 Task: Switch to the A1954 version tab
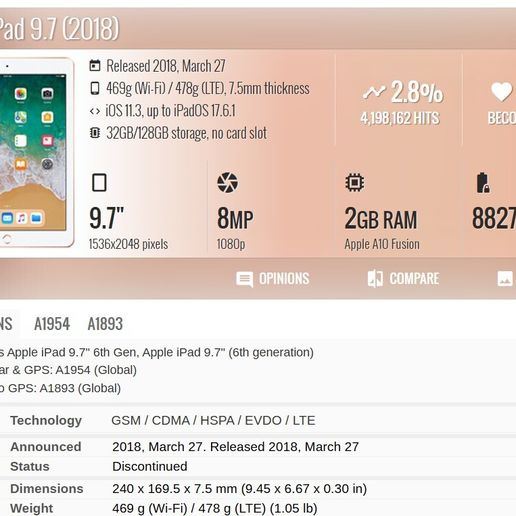coord(52,324)
